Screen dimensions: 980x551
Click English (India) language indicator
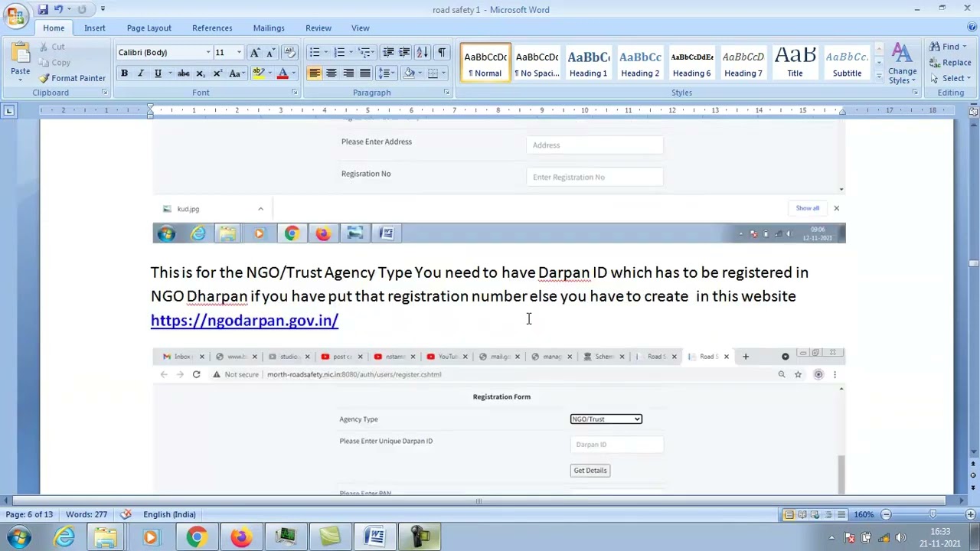click(x=169, y=514)
